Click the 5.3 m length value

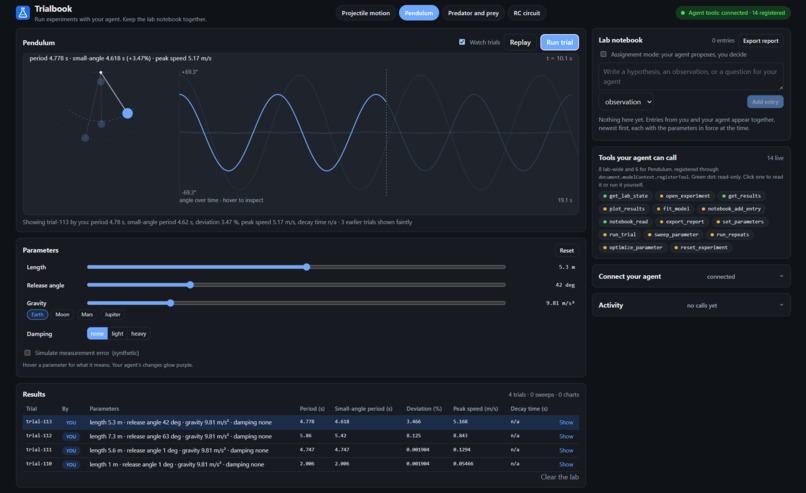[566, 267]
